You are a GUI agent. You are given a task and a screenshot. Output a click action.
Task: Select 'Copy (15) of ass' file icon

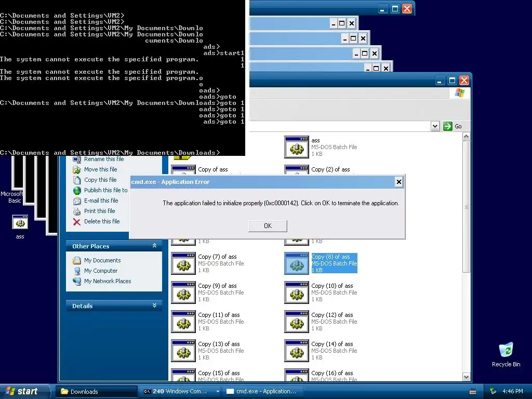[x=183, y=375]
